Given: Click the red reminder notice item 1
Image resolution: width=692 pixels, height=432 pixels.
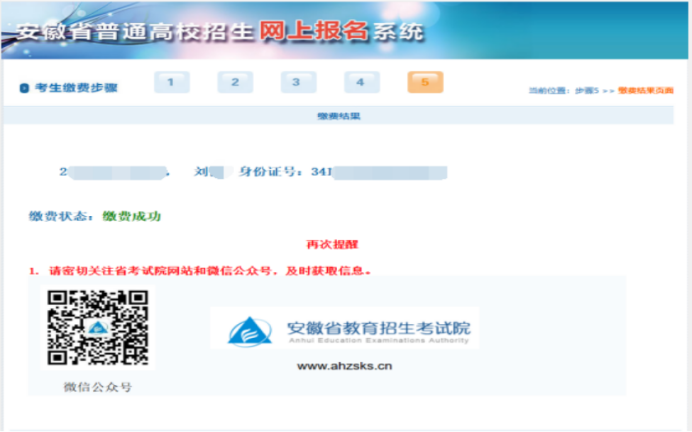Looking at the screenshot, I should point(203,270).
